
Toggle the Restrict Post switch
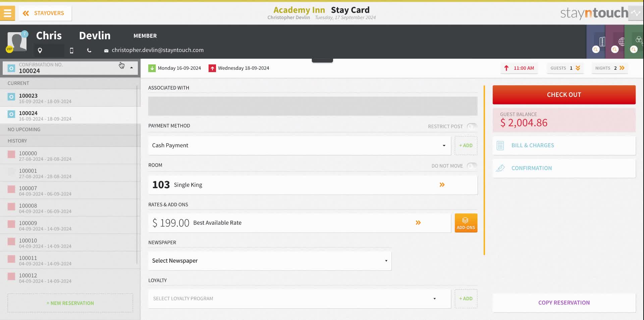(x=472, y=126)
